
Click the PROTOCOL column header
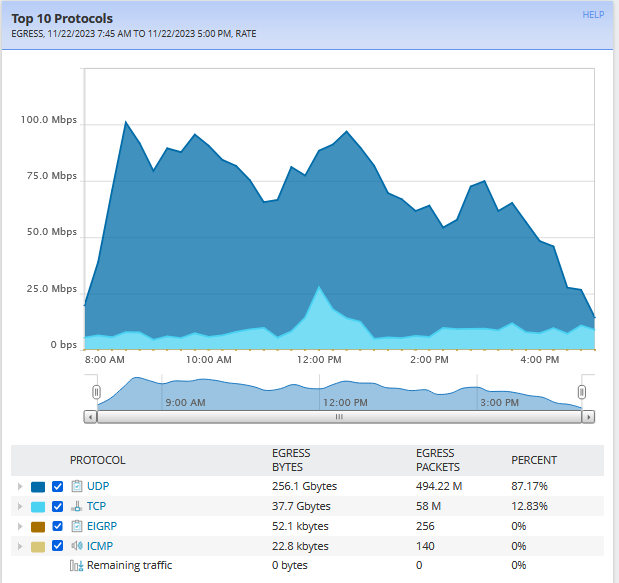tap(98, 460)
